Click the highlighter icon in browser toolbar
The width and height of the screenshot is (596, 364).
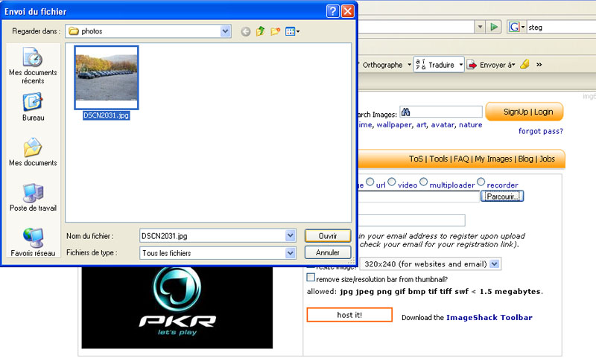click(525, 64)
